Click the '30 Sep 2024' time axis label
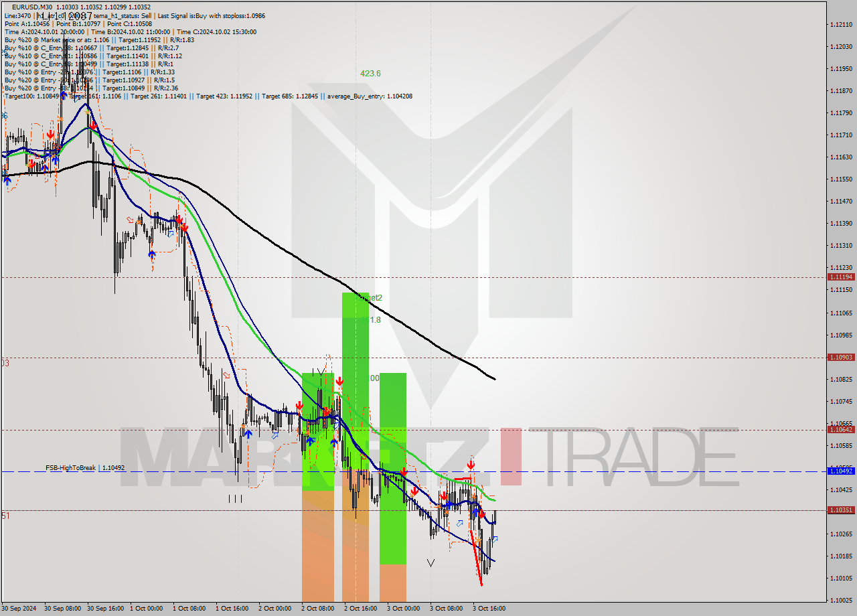 (x=18, y=609)
